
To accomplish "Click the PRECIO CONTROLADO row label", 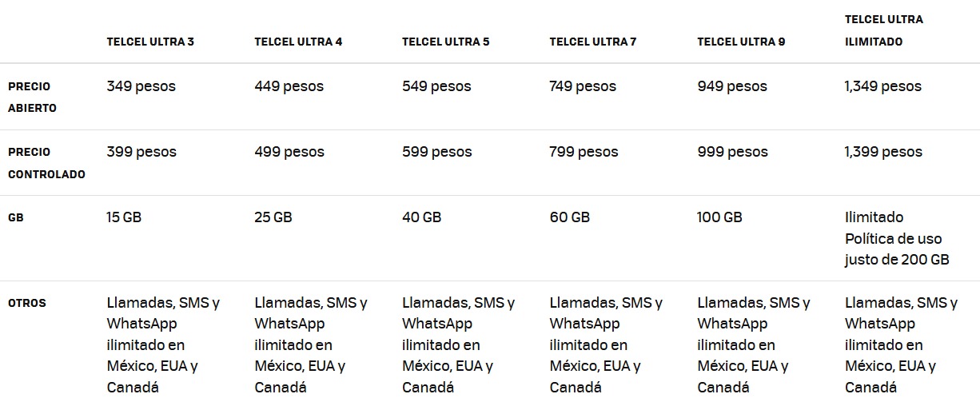I will [x=46, y=162].
